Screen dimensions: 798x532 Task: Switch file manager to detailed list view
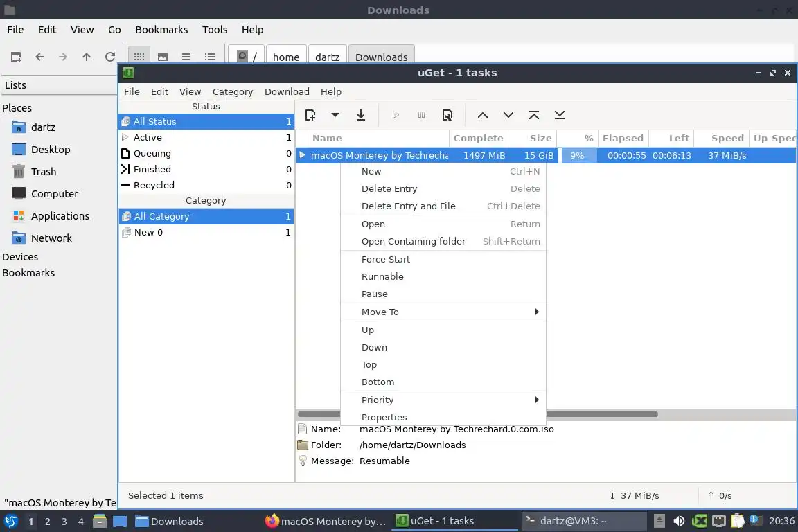tap(210, 57)
